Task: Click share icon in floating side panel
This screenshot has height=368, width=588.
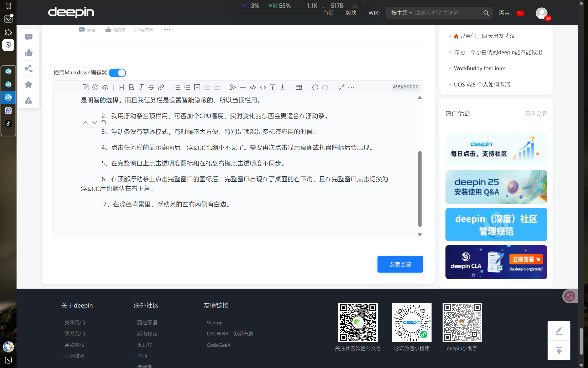Action: (x=28, y=69)
